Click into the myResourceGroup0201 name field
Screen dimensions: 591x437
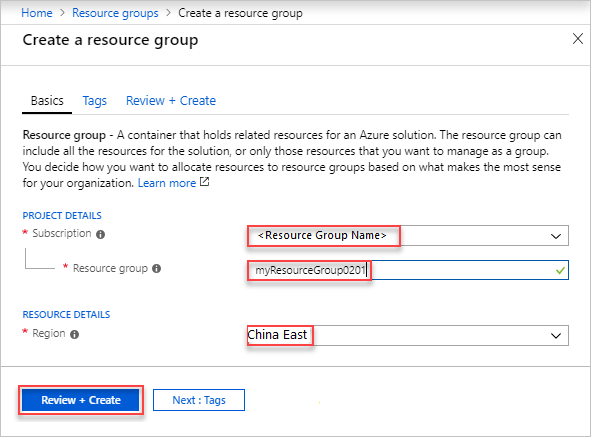pyautogui.click(x=408, y=270)
